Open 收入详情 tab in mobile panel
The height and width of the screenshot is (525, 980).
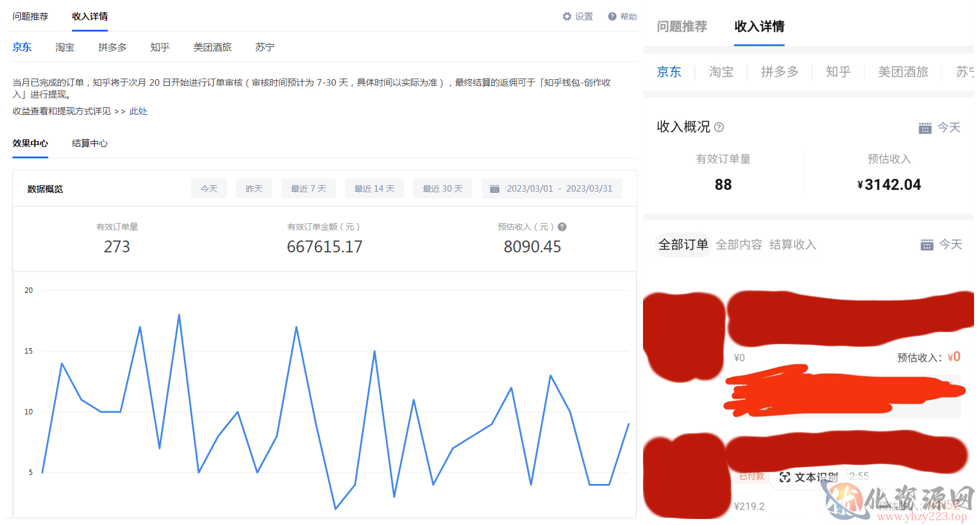759,26
